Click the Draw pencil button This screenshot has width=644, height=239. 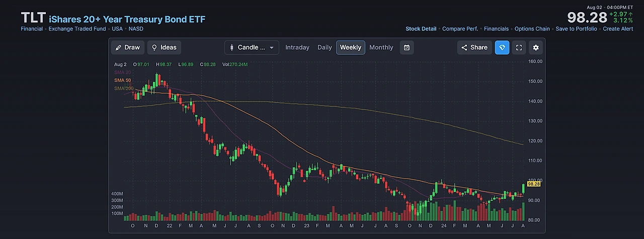click(x=128, y=47)
